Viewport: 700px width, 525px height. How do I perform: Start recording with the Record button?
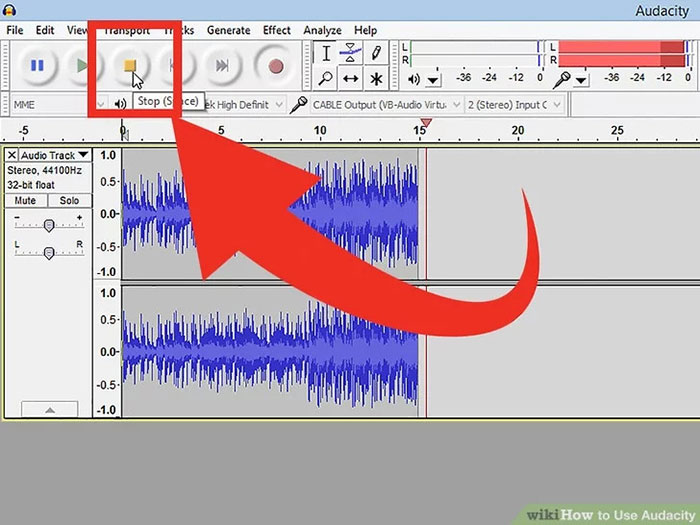275,66
